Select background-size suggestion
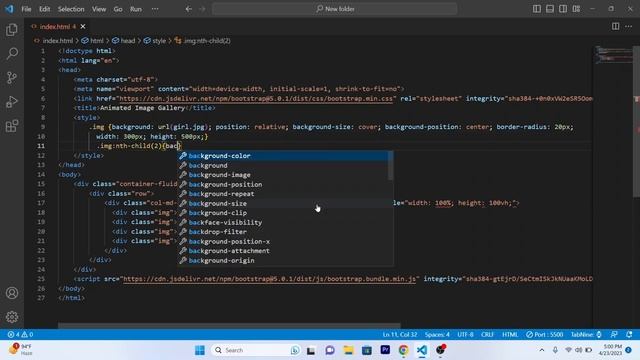Viewport: 640px width, 360px height. tap(283, 203)
